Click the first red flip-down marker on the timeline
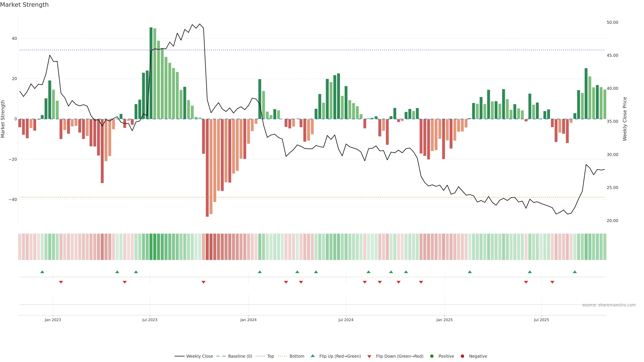The width and height of the screenshot is (644, 362). point(61,282)
